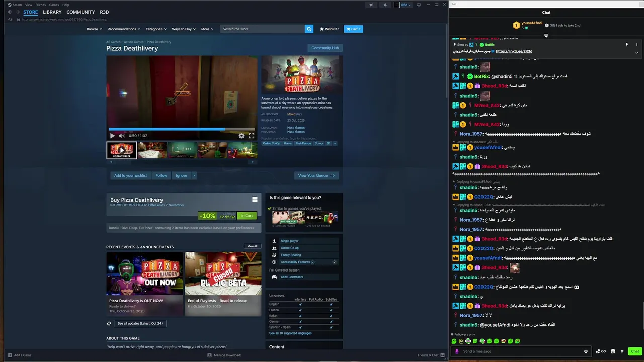This screenshot has width=644, height=362.
Task: Click the store search magnifier button
Action: 309,29
